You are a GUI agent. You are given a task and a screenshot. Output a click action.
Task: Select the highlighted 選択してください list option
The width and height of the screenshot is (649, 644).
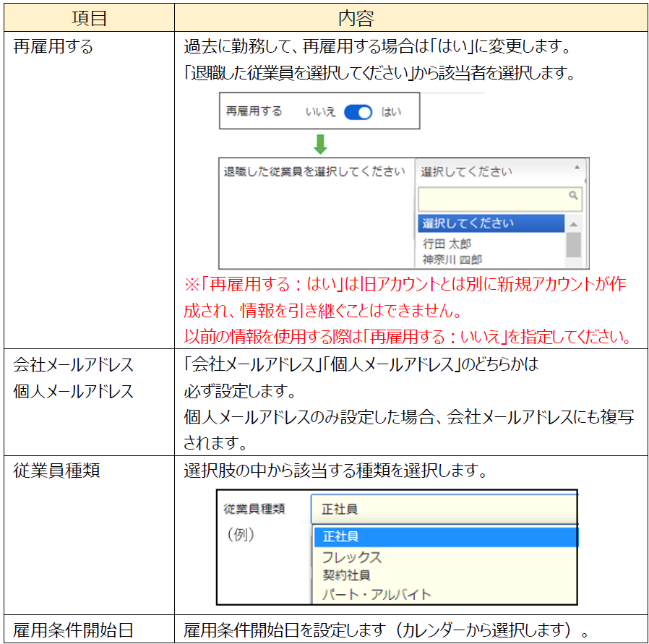pyautogui.click(x=491, y=223)
